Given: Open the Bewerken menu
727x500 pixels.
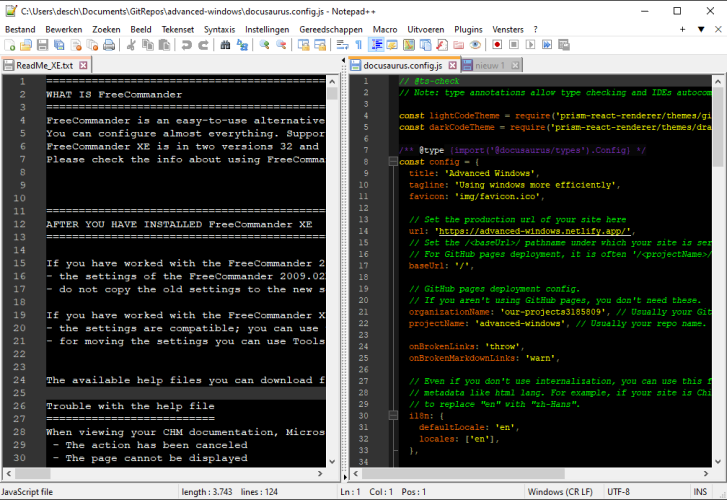Looking at the screenshot, I should tap(64, 29).
